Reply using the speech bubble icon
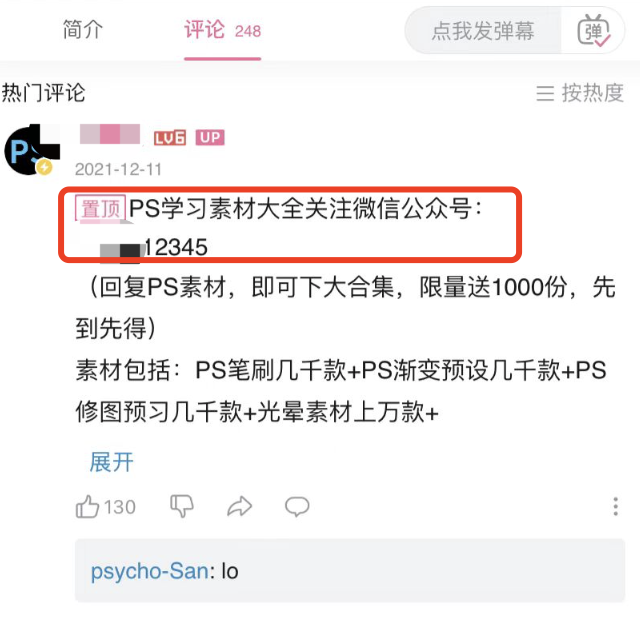The width and height of the screenshot is (640, 618). pyautogui.click(x=297, y=507)
